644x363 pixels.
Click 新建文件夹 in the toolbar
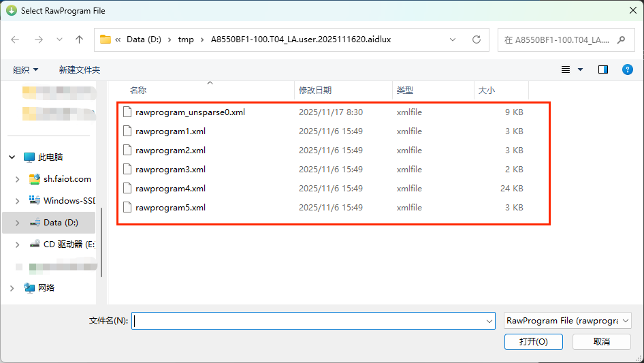pos(79,69)
